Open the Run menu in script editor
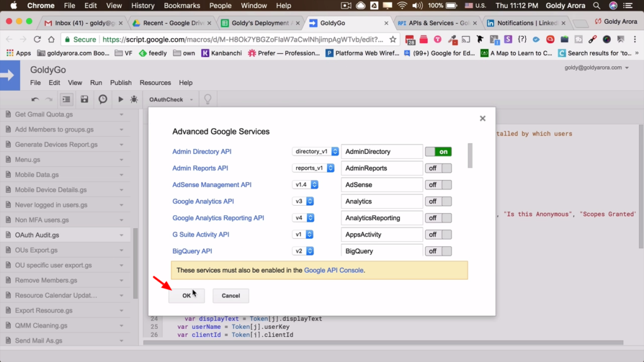Screen dimensions: 644x362 coord(96,83)
